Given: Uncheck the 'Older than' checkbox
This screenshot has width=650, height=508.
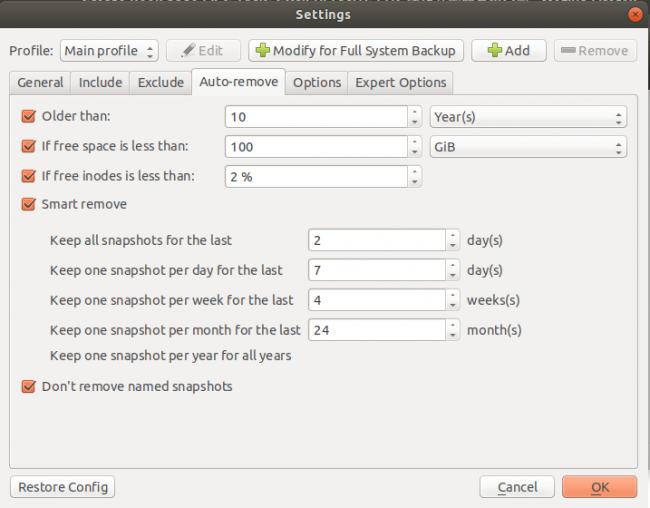Looking at the screenshot, I should 29,116.
